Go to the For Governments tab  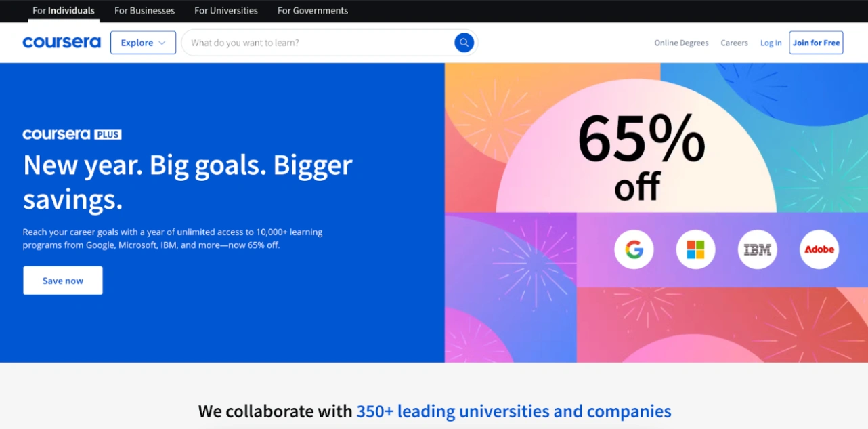[313, 11]
